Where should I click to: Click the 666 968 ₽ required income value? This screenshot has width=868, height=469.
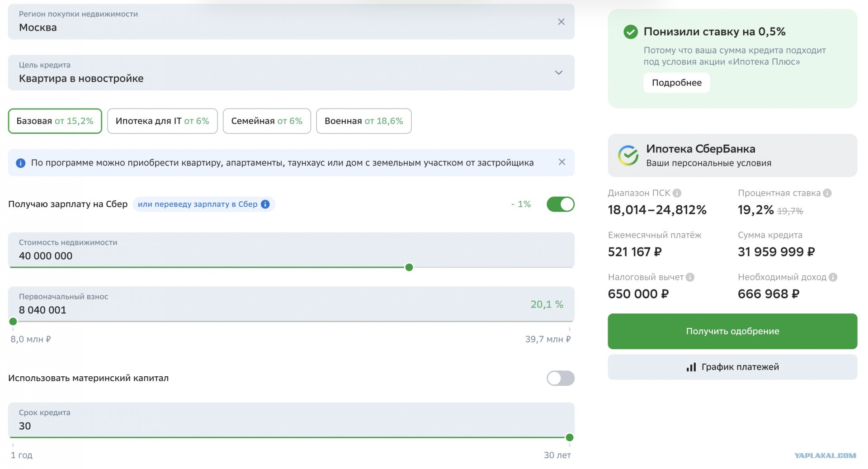769,294
